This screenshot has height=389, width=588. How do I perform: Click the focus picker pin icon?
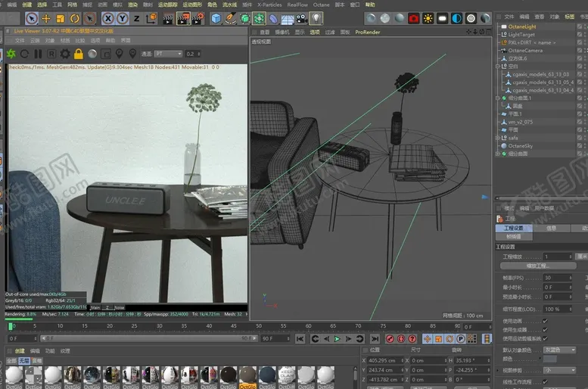120,54
